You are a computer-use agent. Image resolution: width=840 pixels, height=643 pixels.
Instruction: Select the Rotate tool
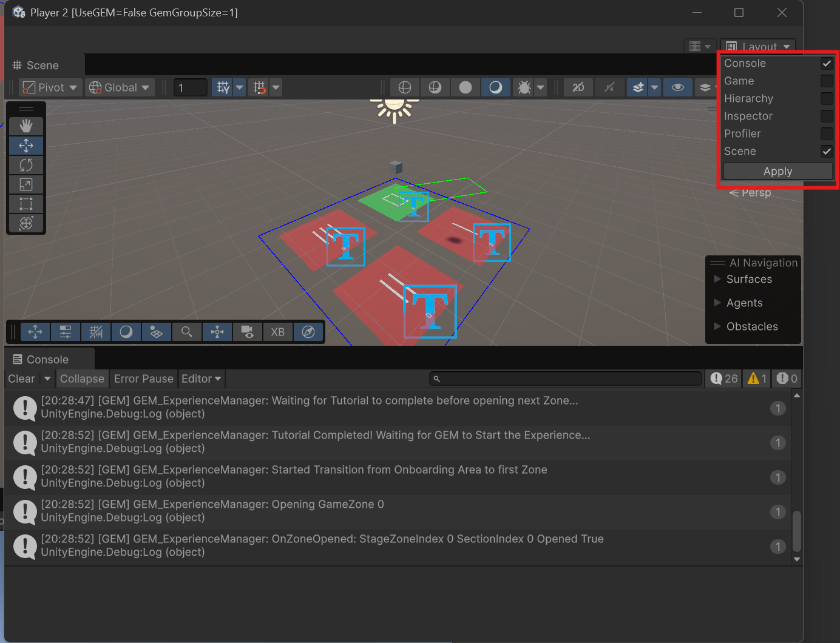[26, 165]
